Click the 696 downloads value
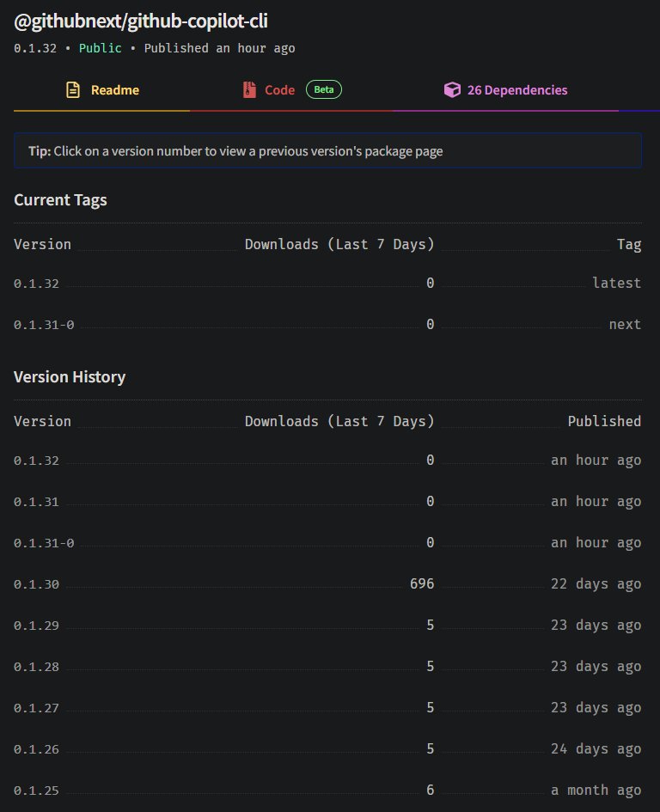The width and height of the screenshot is (660, 812). [x=422, y=583]
